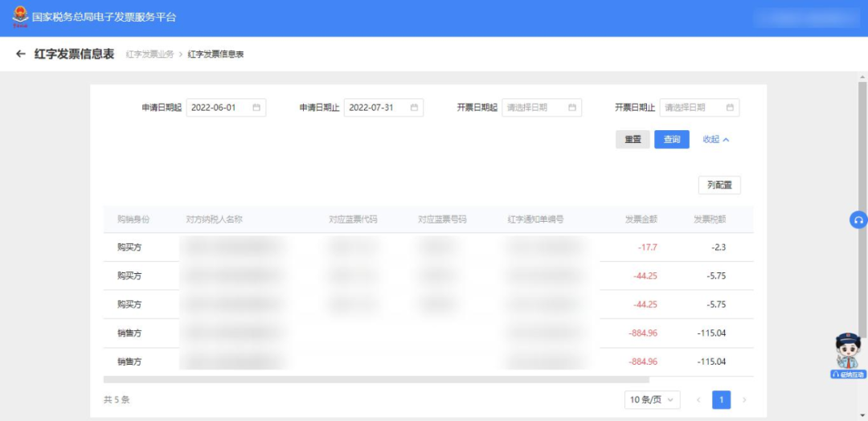Viewport: 868px width, 421px height.
Task: Click the 开票日期起 date input field
Action: [542, 108]
